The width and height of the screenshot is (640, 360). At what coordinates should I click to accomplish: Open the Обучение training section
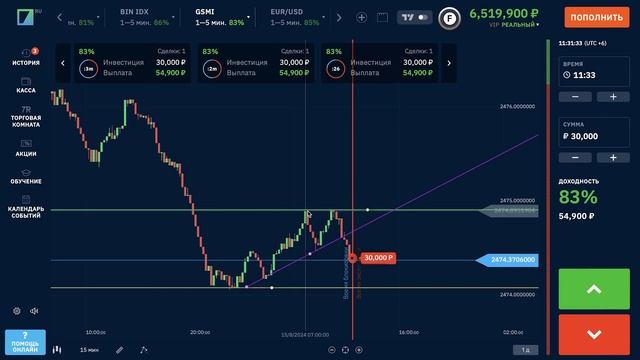26,176
